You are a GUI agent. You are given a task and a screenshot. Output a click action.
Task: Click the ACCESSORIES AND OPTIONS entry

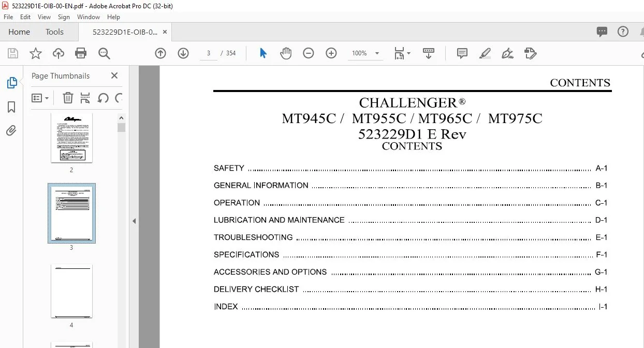(410, 272)
